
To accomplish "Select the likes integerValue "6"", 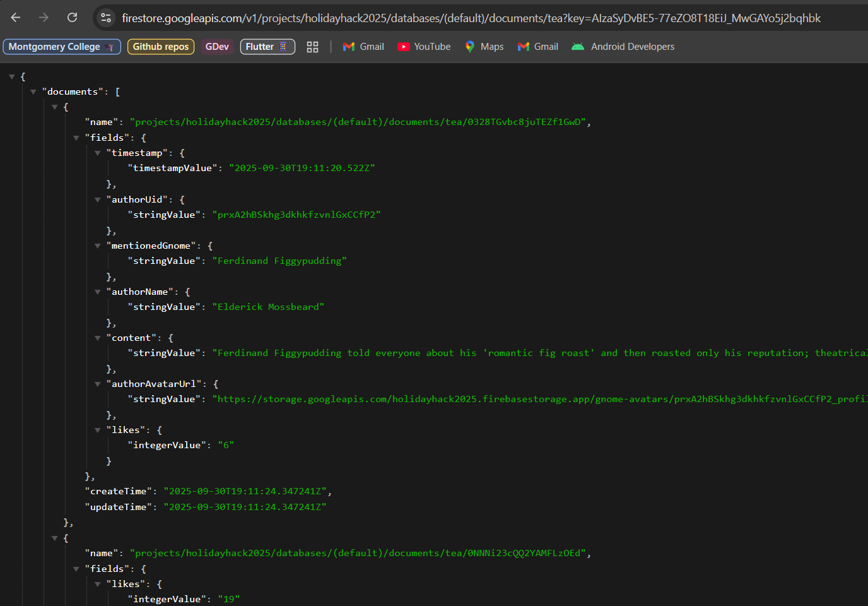I will pyautogui.click(x=226, y=445).
